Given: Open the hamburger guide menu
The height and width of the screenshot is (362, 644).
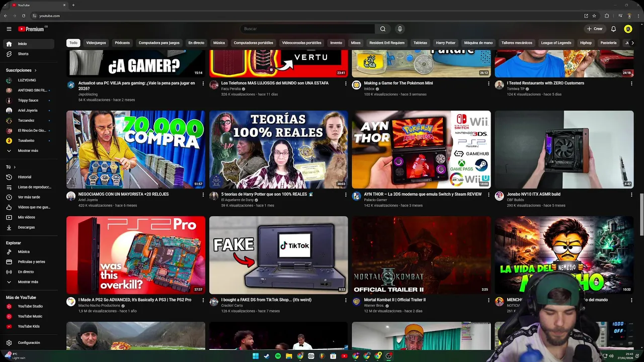Looking at the screenshot, I should click(9, 29).
